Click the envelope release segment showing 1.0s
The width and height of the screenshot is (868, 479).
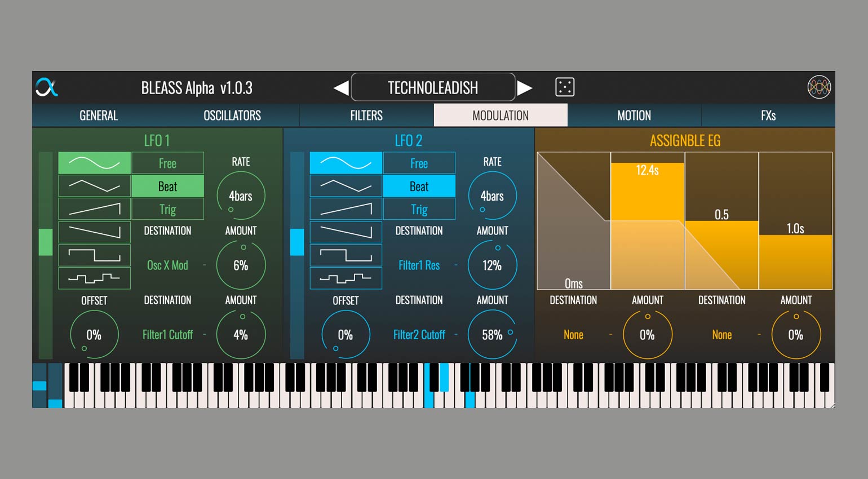click(796, 221)
